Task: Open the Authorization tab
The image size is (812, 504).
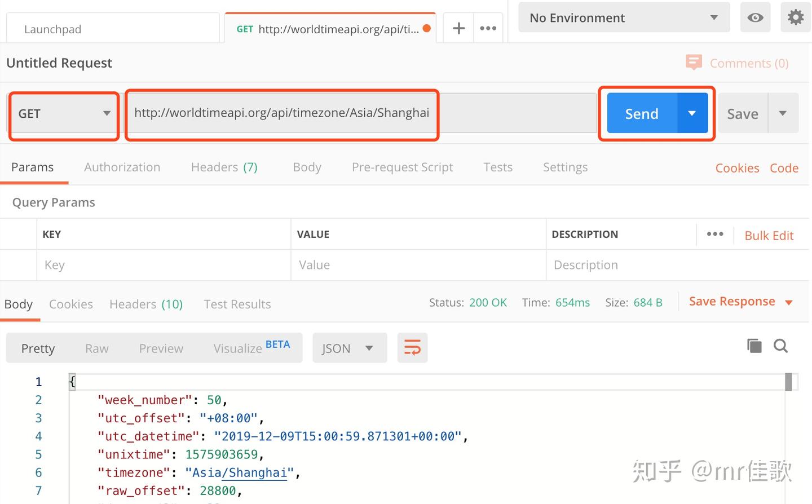Action: tap(122, 167)
